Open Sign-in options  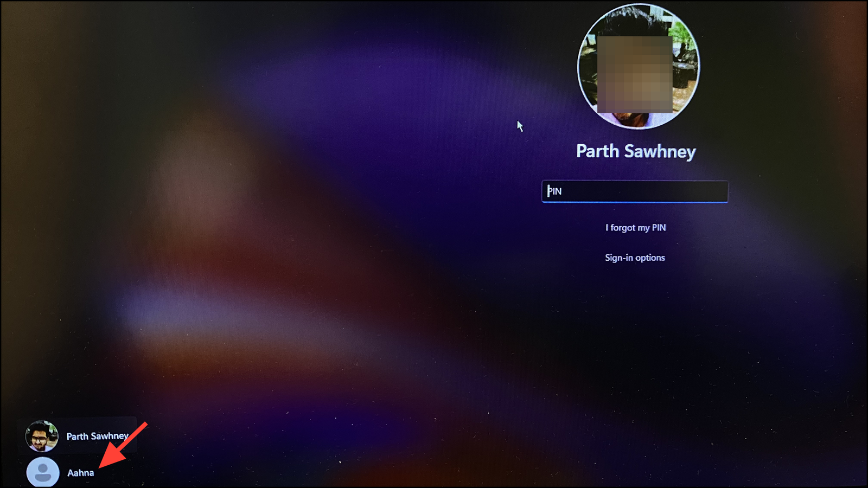point(635,258)
